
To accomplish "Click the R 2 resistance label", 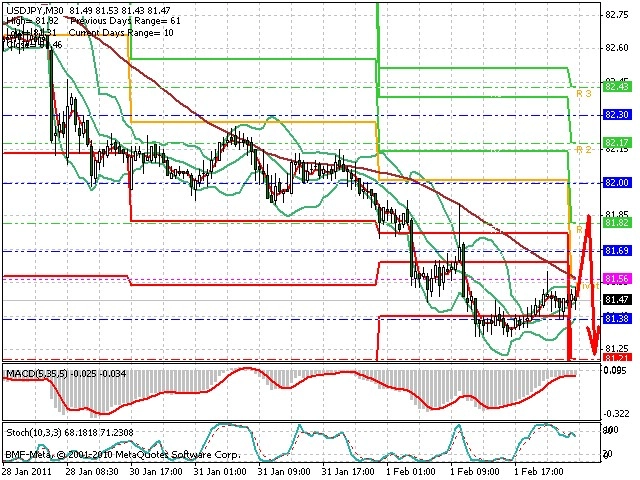I will [583, 149].
